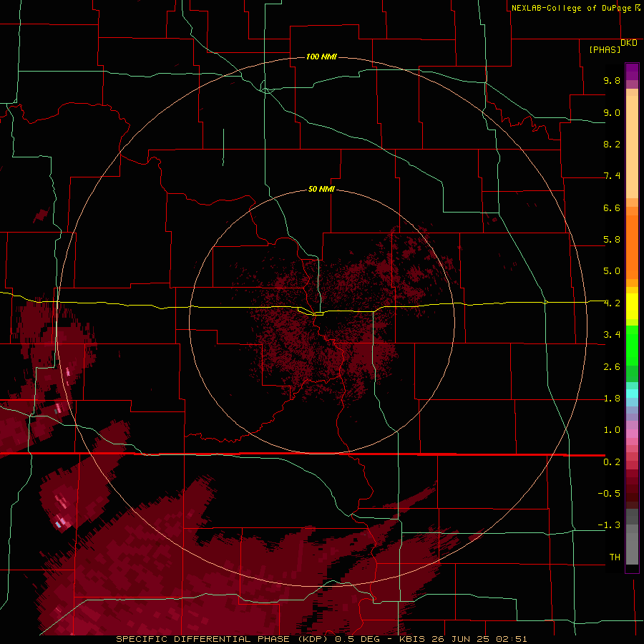644x644 pixels.
Task: Click the bright green segment of color bar
Action: click(632, 345)
